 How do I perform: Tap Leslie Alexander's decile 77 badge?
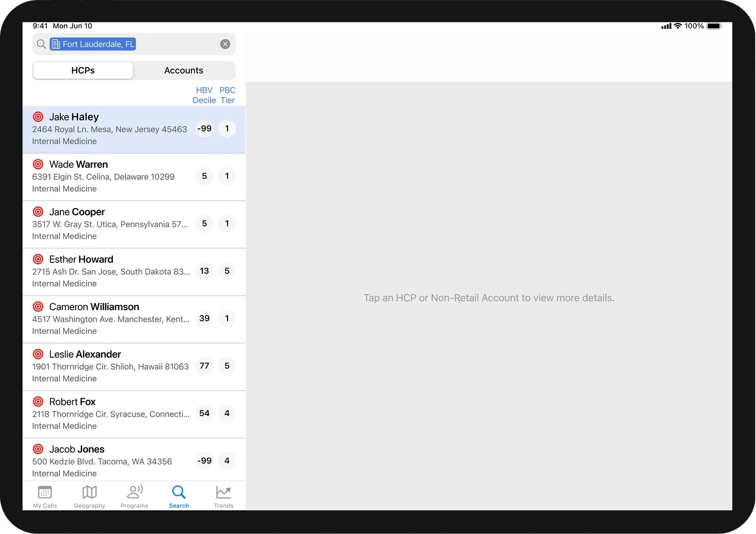204,366
